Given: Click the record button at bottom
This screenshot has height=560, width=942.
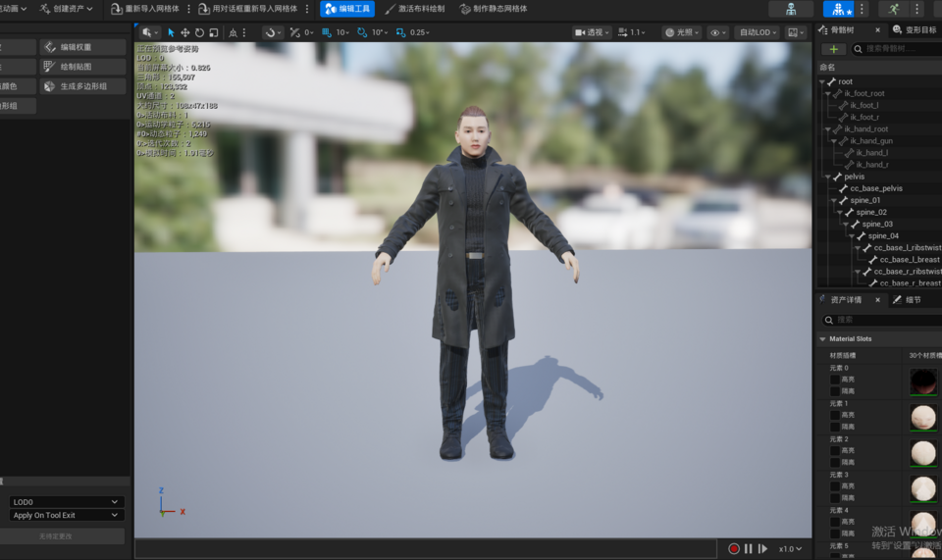Looking at the screenshot, I should (x=734, y=548).
